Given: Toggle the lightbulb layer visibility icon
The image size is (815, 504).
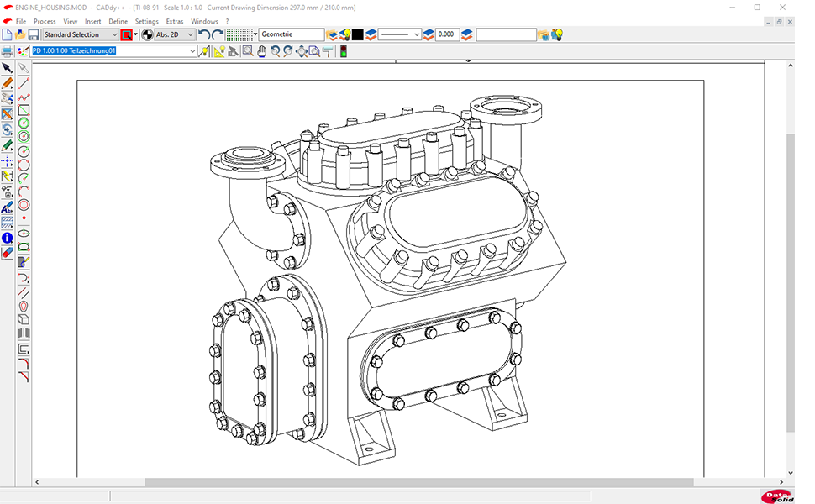Looking at the screenshot, I should pos(345,34).
